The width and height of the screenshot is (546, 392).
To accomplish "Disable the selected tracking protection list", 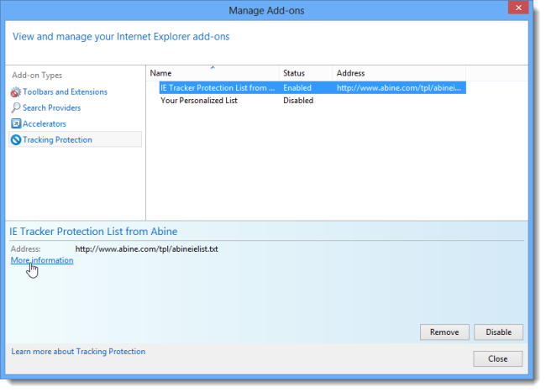I will pos(498,332).
